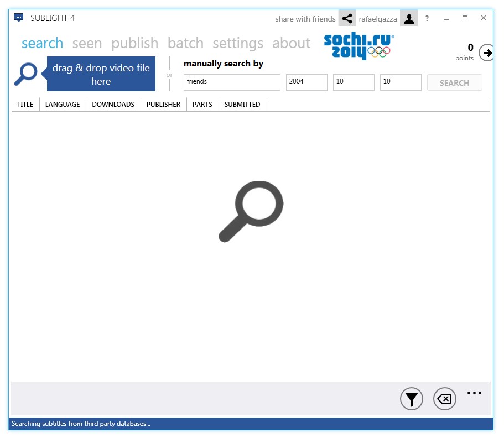Focus the year field showing 2004

(306, 82)
